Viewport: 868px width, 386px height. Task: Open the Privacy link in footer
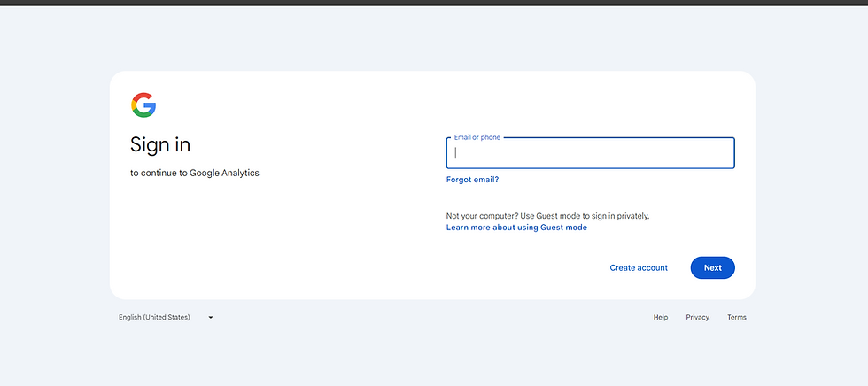tap(697, 318)
